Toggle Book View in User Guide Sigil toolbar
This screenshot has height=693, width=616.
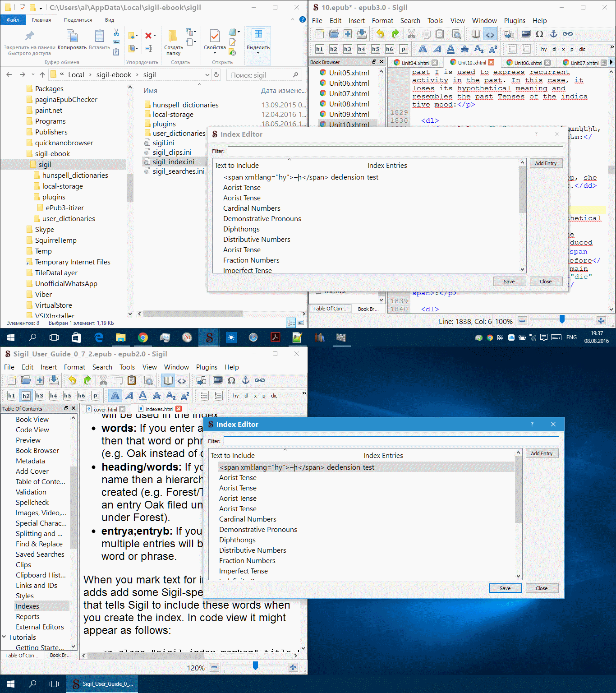point(168,380)
